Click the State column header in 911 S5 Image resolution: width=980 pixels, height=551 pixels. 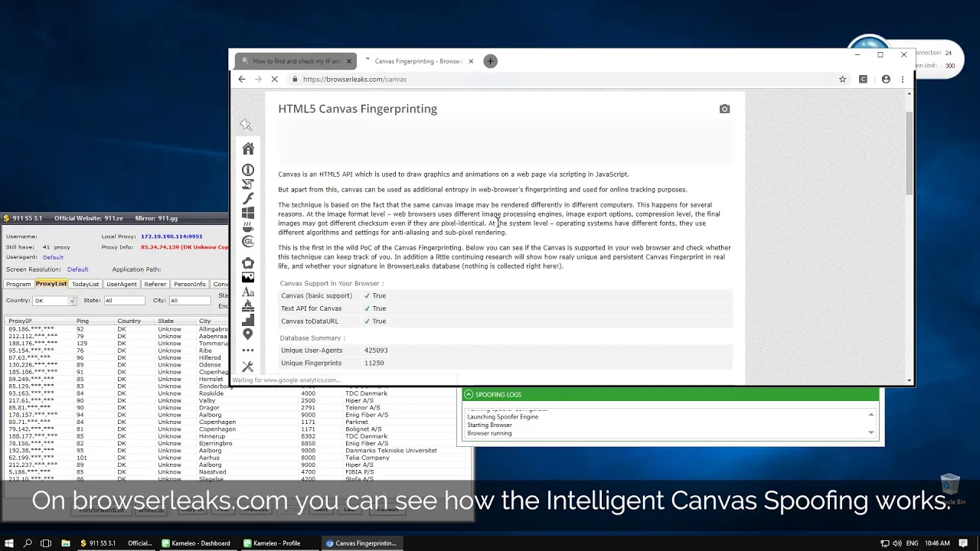(177, 321)
